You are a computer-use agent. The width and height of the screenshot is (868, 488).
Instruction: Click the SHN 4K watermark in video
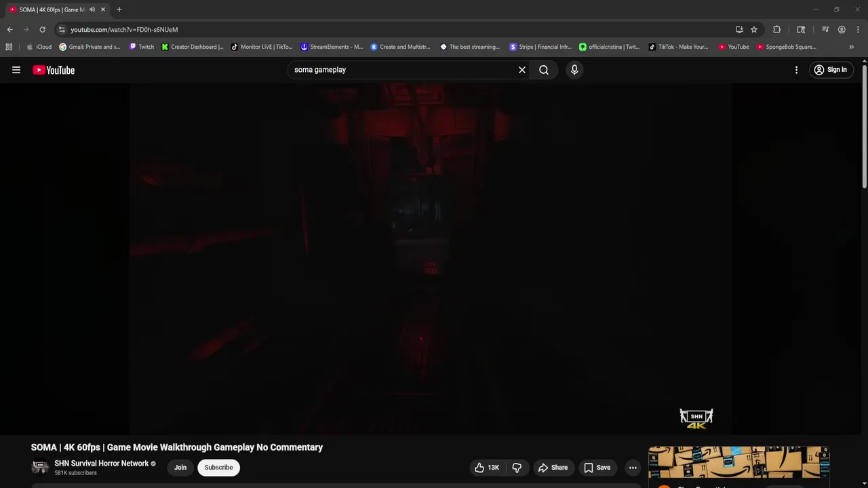[696, 419]
